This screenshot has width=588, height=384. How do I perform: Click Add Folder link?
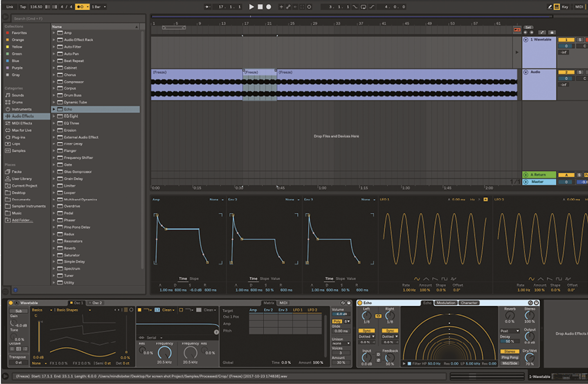(x=22, y=220)
